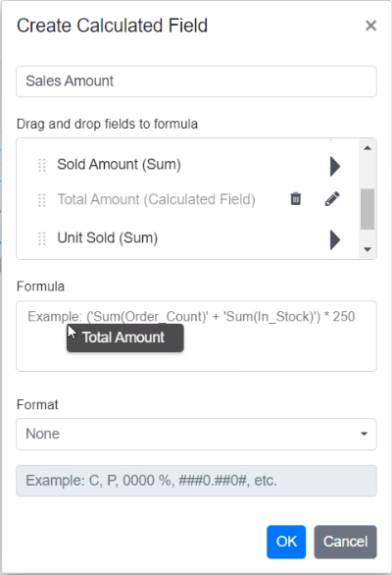Expand aggregation options for Unit Sold (Sum)
This screenshot has height=575, width=392.
coord(335,239)
